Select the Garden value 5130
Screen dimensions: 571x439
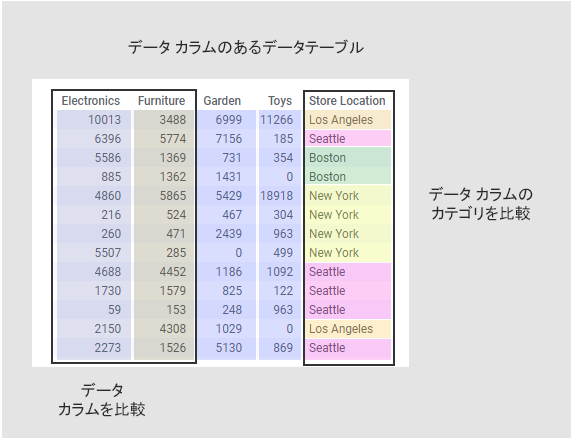click(x=228, y=347)
